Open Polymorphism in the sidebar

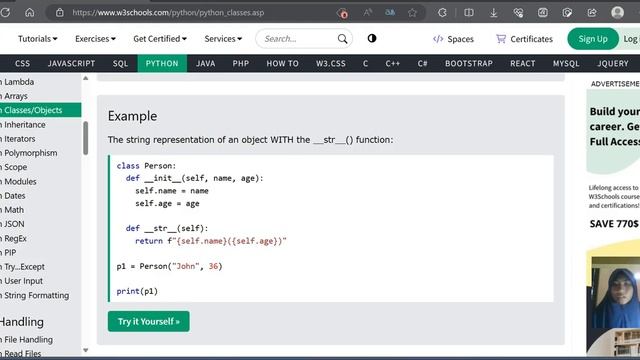40,153
